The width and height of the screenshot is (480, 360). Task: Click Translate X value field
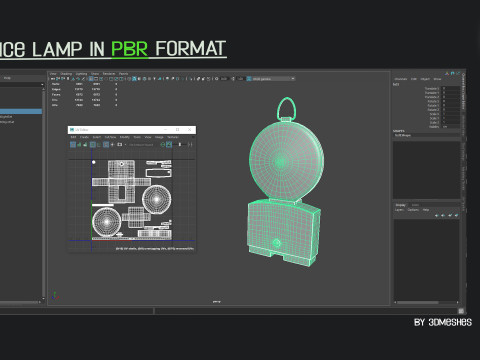pos(451,89)
